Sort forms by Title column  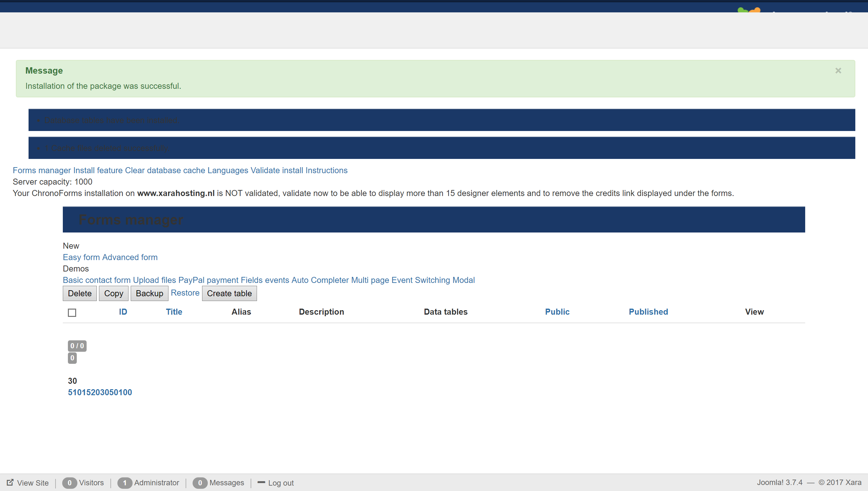(x=174, y=312)
